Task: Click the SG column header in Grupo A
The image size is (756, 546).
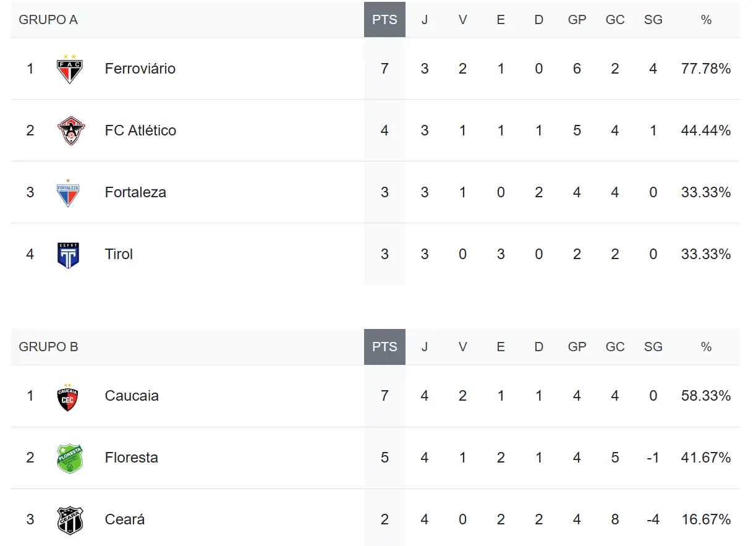Action: pyautogui.click(x=653, y=20)
